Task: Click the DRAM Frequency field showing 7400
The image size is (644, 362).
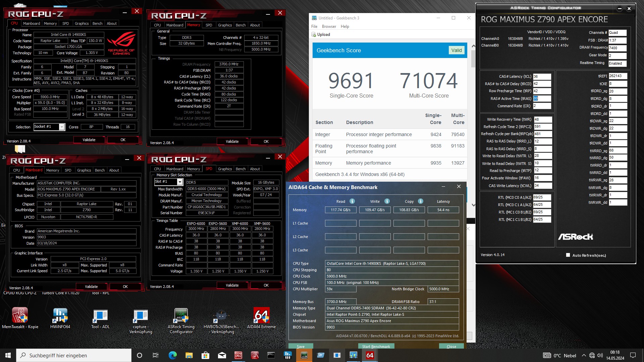Action: click(x=617, y=48)
